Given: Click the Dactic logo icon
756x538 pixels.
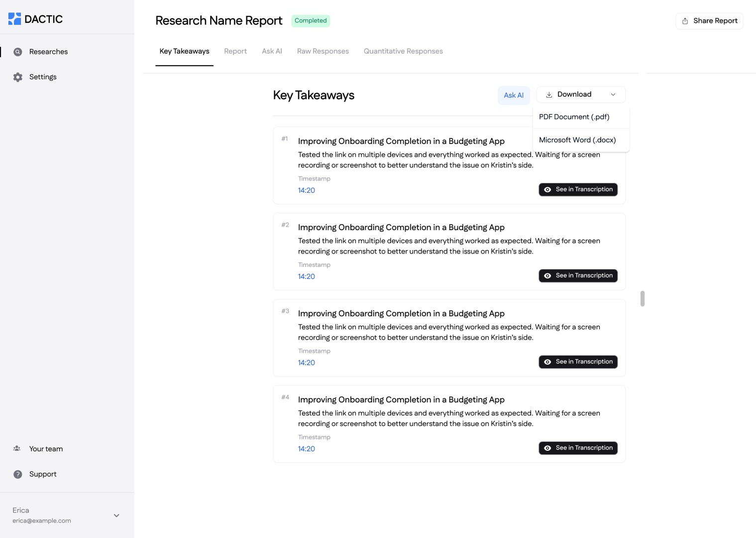Looking at the screenshot, I should 14,19.
